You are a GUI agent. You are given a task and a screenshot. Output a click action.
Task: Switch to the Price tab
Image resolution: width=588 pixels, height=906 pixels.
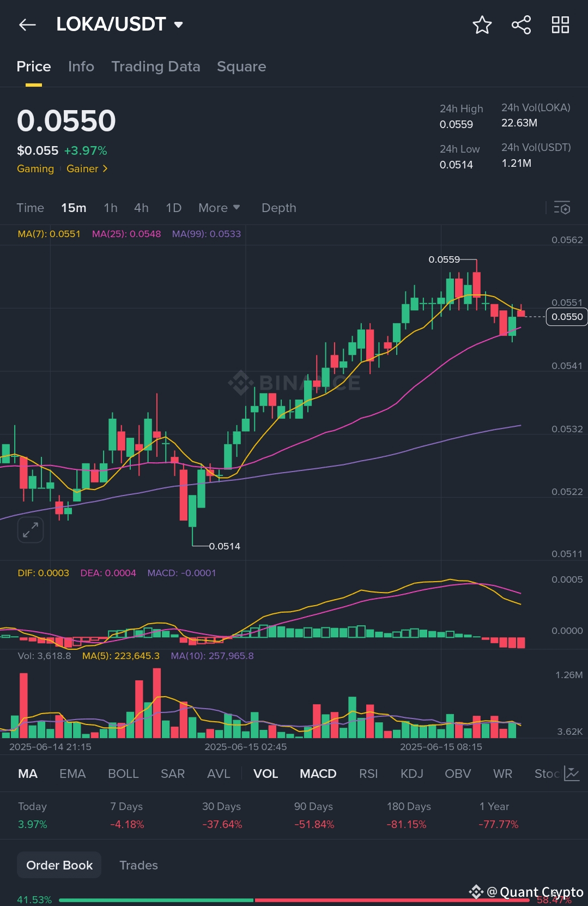[x=34, y=67]
